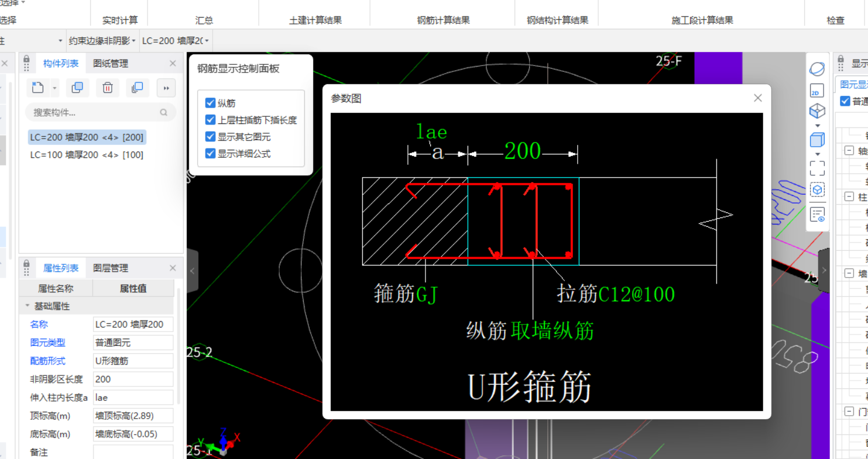The image size is (868, 459).
Task: Switch to the 图层管理 tab
Action: point(111,268)
